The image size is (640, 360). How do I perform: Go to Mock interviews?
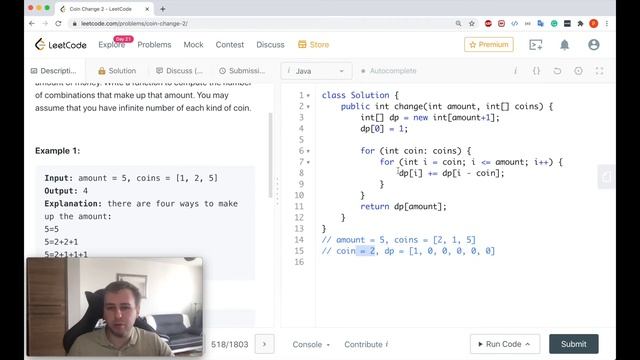click(x=193, y=45)
